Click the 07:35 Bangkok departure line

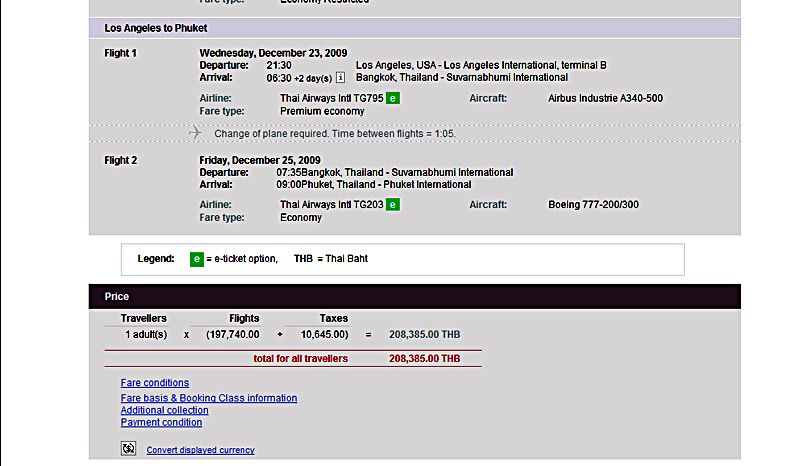point(394,173)
